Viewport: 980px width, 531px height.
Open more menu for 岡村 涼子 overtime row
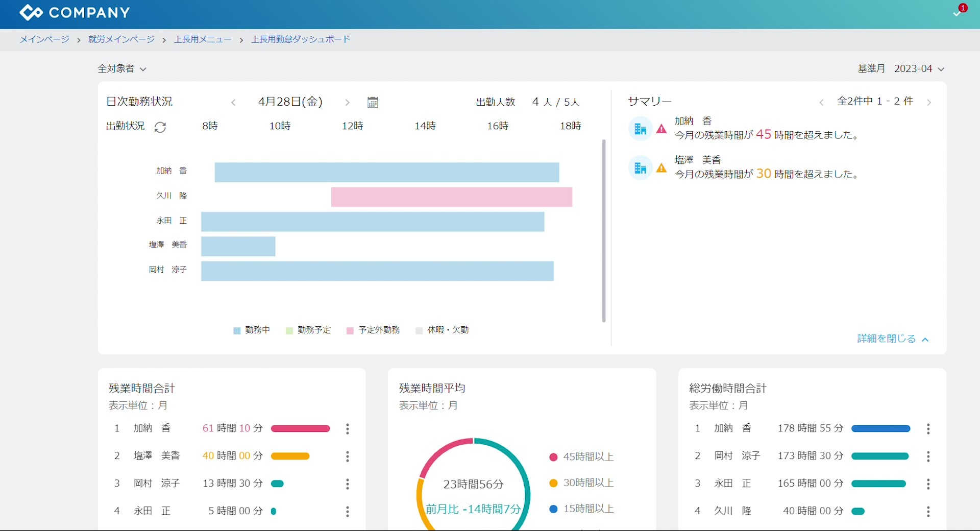tap(348, 484)
